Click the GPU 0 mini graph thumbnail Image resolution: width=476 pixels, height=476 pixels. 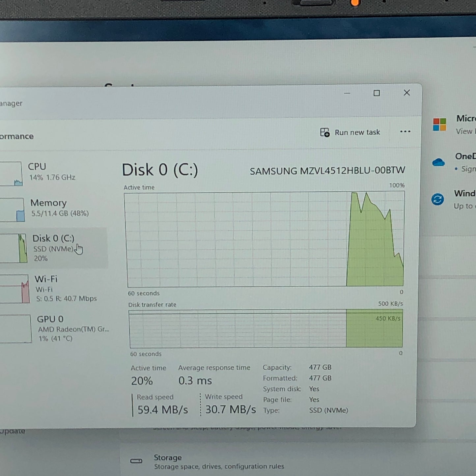pyautogui.click(x=15, y=329)
